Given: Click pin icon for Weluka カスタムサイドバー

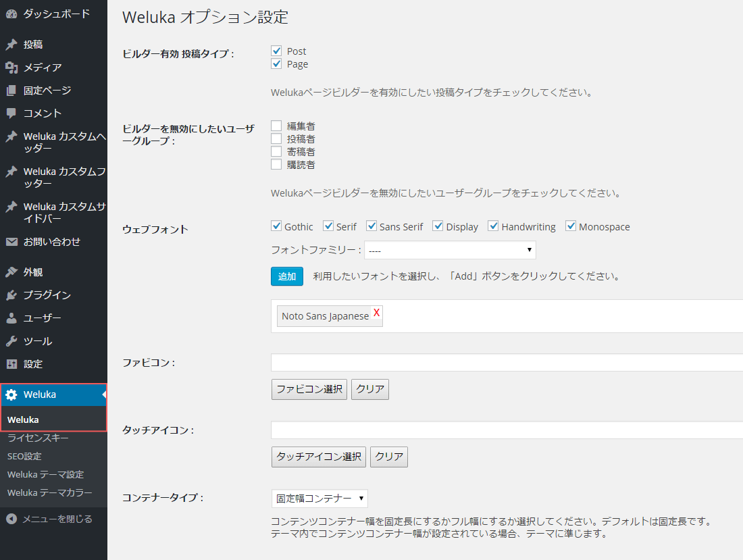Looking at the screenshot, I should [11, 207].
